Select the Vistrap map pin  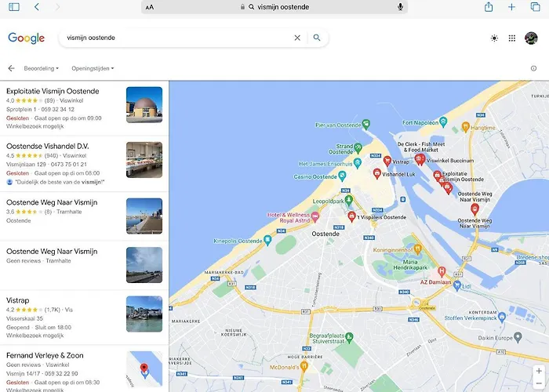(x=387, y=161)
